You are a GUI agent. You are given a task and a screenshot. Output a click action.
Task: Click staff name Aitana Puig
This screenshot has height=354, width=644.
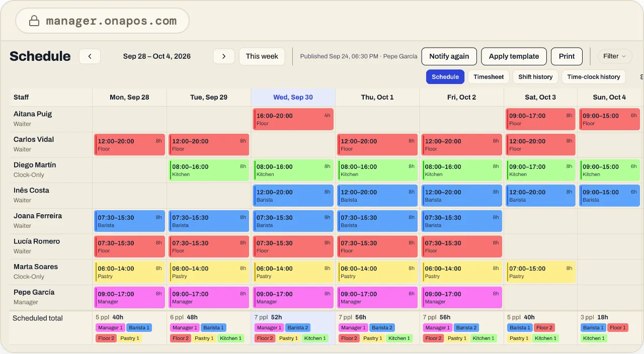pos(33,114)
